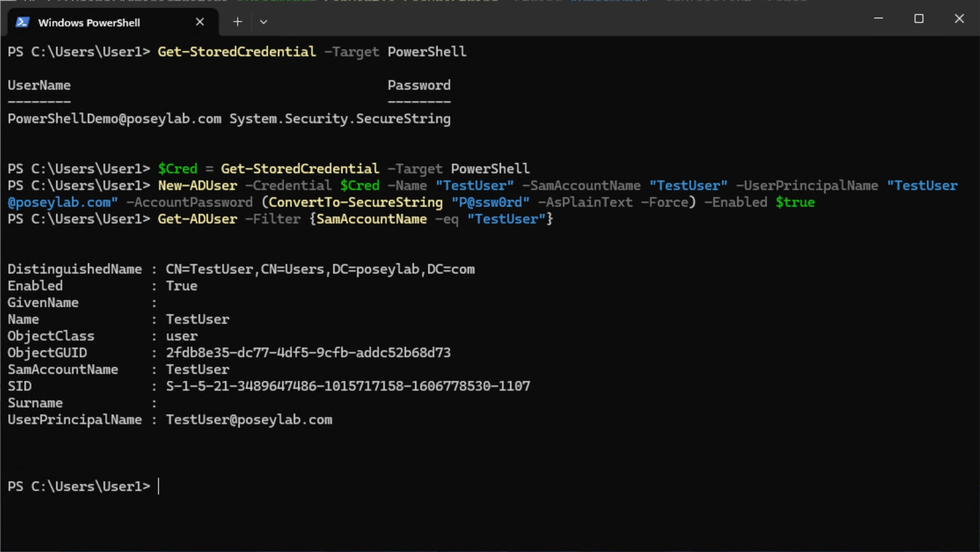Click the PowerShell shield icon on the tab
Screen dimensions: 980x552
click(x=23, y=22)
